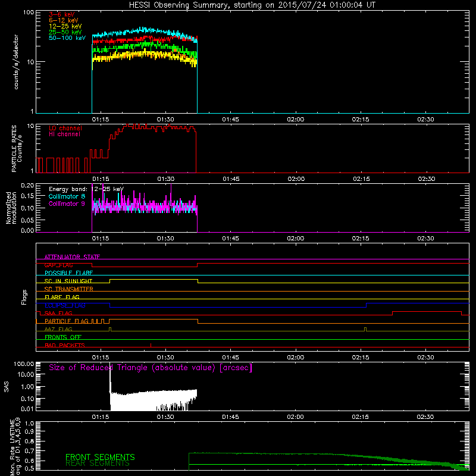Screen dimensions: 476x476
Task: Select the Collimator 9 legend label
Action: pyautogui.click(x=67, y=203)
